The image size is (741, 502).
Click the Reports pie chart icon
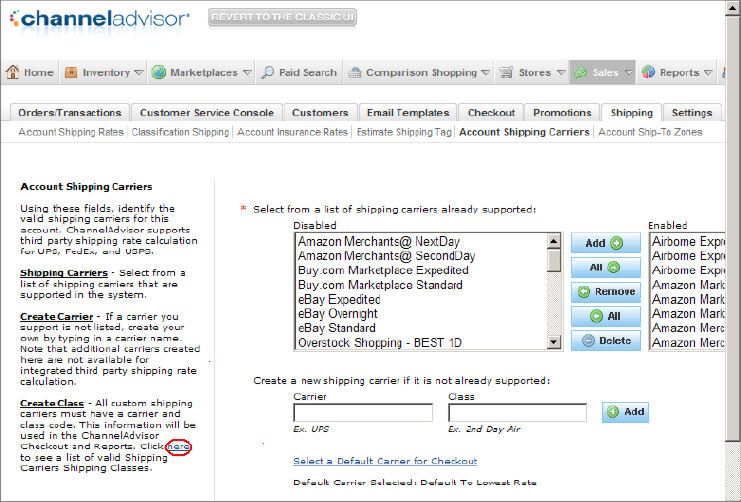coord(648,72)
